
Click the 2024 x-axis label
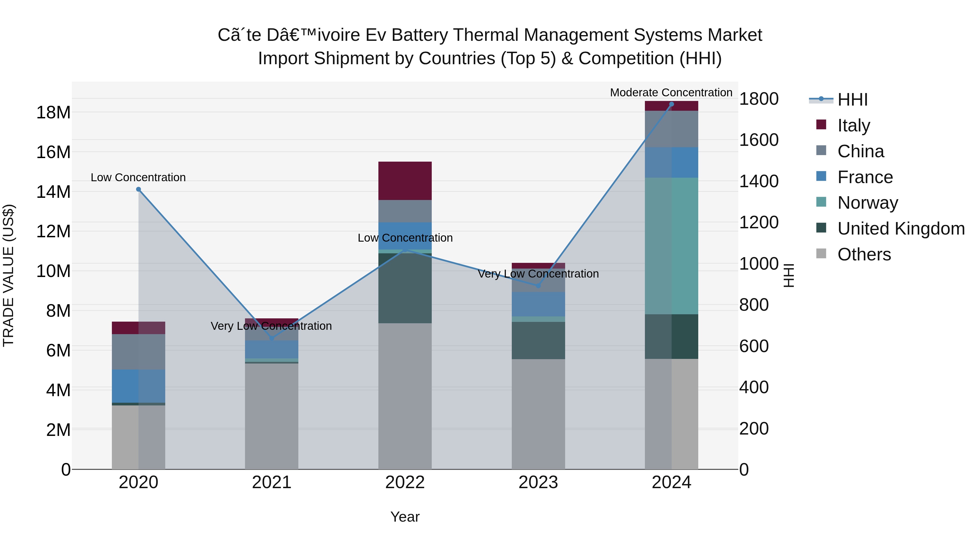pyautogui.click(x=672, y=482)
